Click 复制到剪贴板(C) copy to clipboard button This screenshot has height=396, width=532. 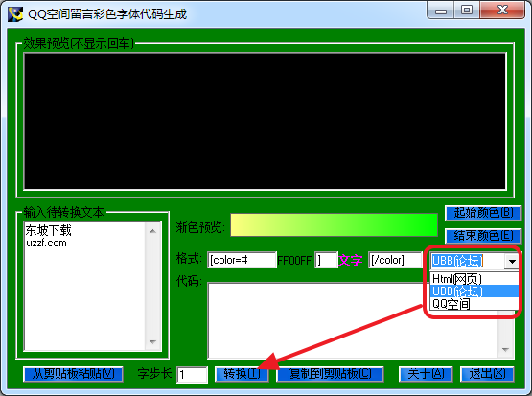330,374
